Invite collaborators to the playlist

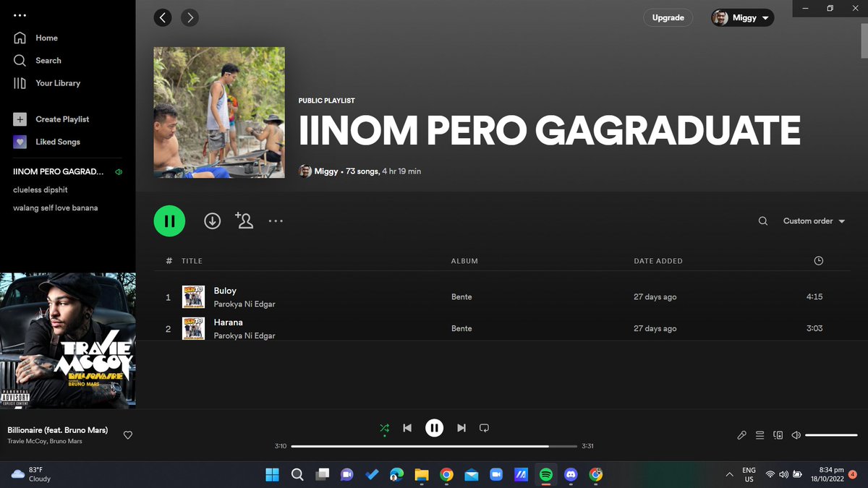coord(244,221)
